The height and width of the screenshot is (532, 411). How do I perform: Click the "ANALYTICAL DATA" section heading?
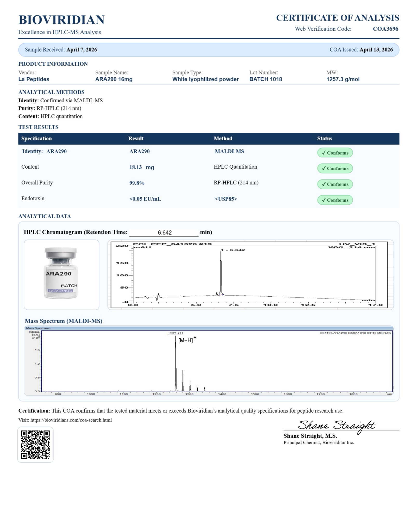tap(45, 216)
